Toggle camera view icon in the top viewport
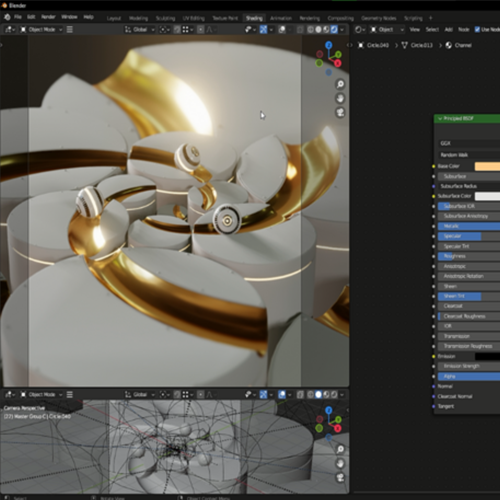This screenshot has width=500, height=500. [340, 112]
